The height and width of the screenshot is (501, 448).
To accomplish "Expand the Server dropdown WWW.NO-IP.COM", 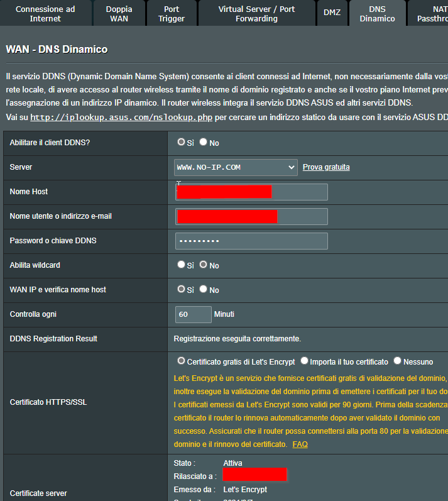I will pos(236,167).
